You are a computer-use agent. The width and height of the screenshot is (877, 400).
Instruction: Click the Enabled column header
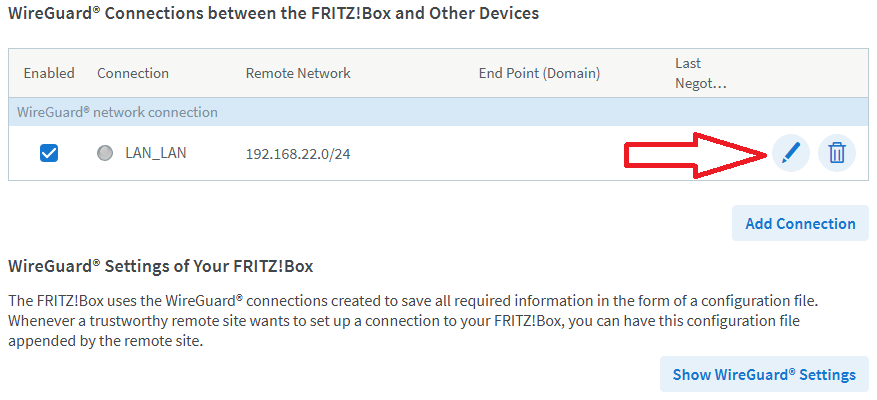tap(49, 73)
